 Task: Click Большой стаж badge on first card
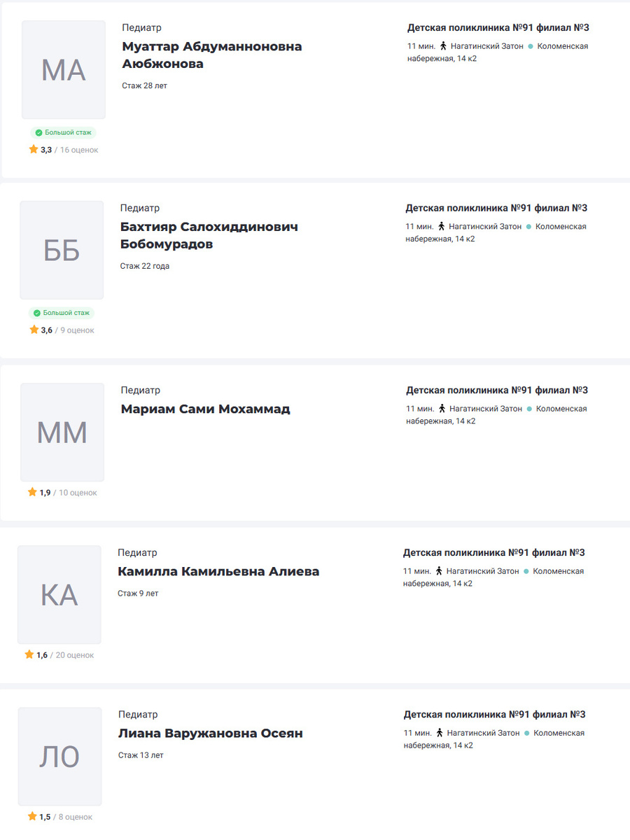[x=64, y=132]
